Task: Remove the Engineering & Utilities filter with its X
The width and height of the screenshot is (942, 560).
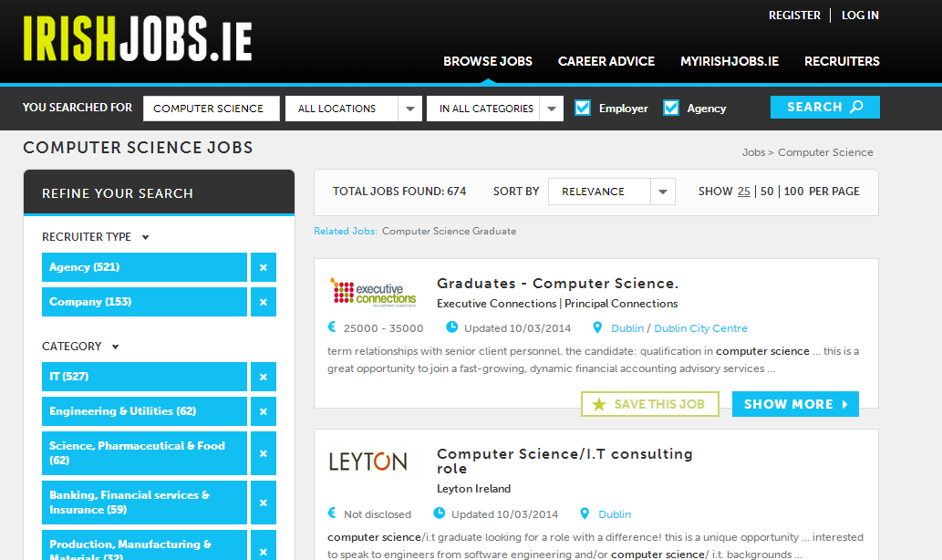Action: [x=264, y=411]
